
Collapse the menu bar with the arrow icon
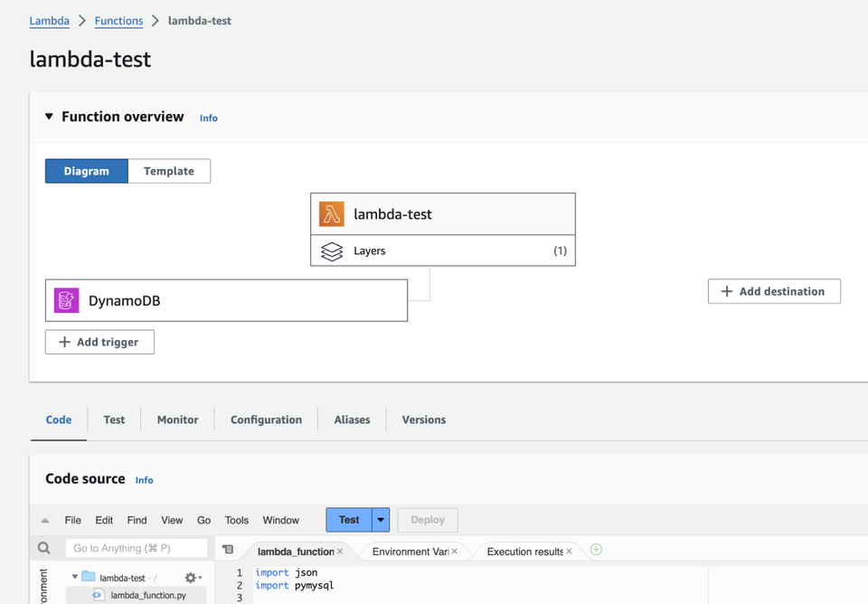point(44,520)
